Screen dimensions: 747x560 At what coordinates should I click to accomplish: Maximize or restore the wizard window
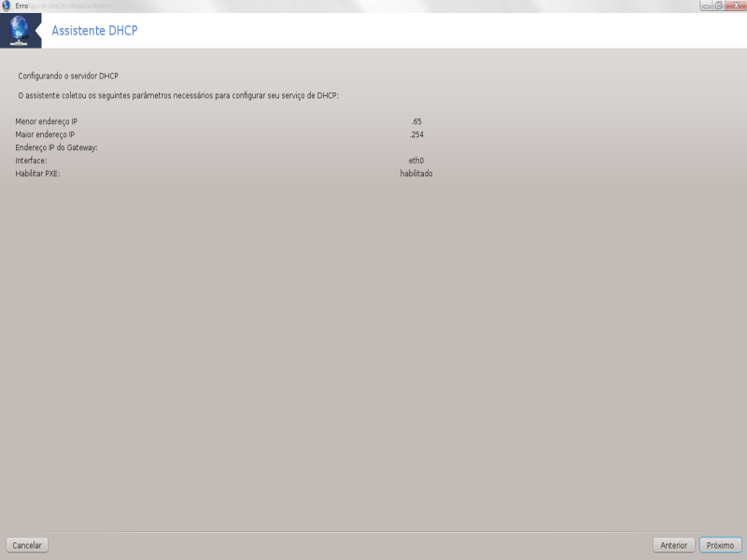click(718, 6)
